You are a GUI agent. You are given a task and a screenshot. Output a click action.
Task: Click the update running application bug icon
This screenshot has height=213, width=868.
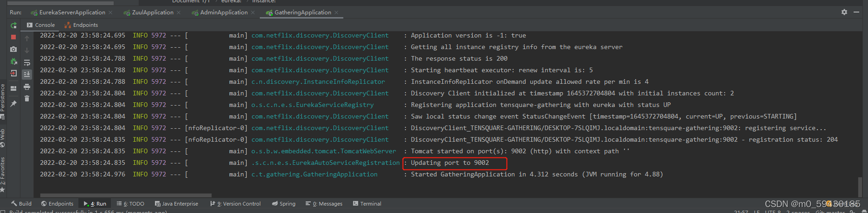tap(13, 61)
